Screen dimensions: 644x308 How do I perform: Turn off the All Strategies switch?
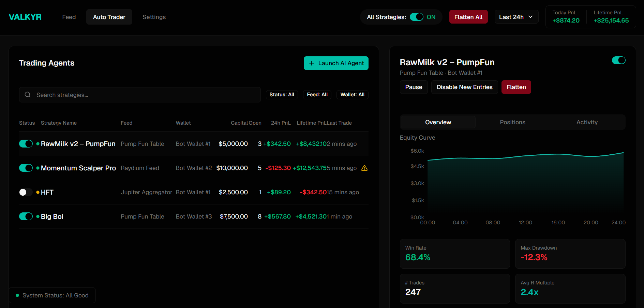(416, 16)
